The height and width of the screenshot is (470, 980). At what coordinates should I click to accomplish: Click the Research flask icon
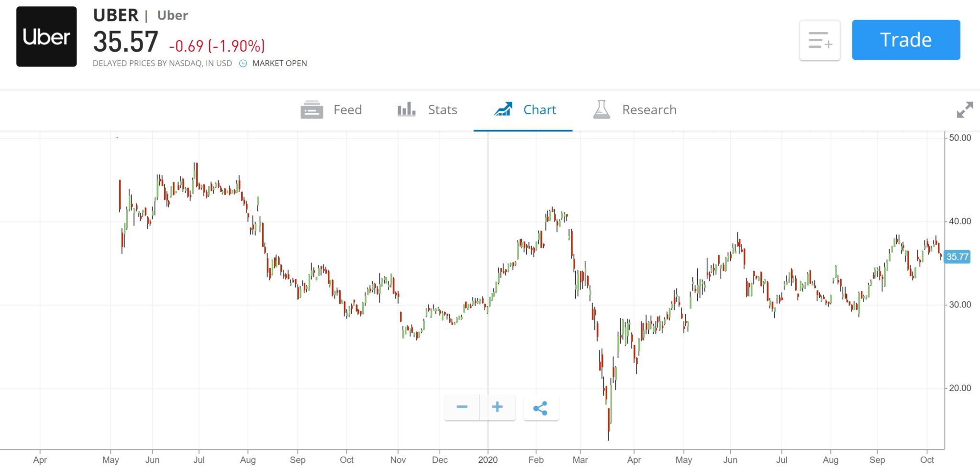[x=602, y=109]
